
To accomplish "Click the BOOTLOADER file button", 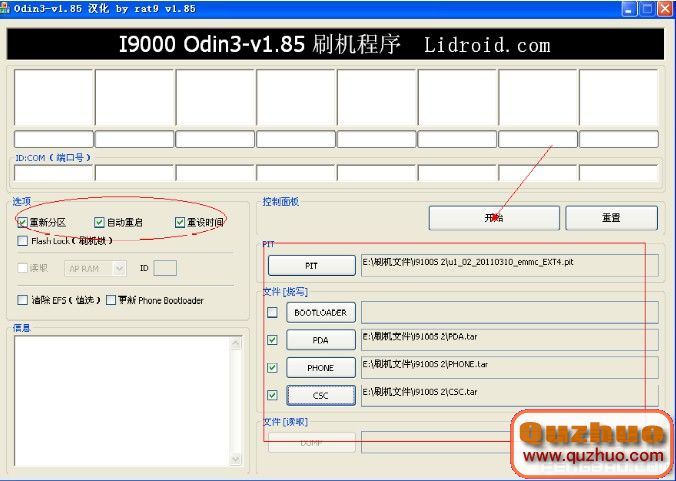I will [x=321, y=312].
